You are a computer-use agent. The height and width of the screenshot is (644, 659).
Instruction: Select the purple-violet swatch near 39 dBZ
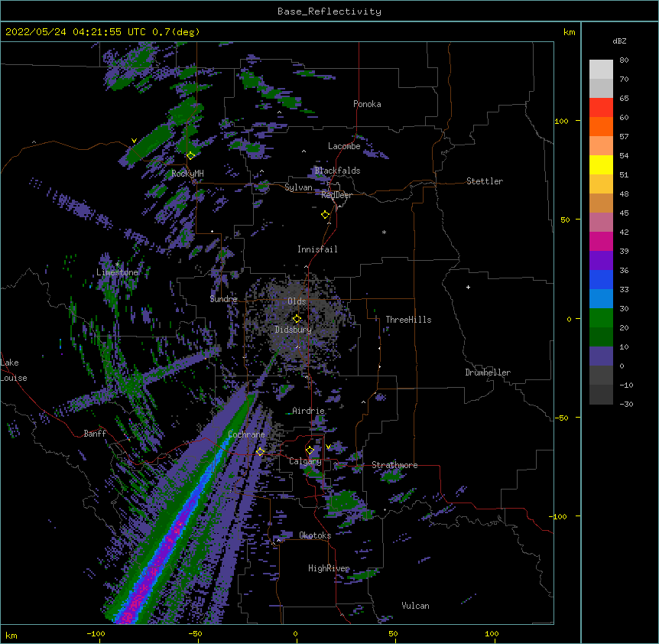601,260
